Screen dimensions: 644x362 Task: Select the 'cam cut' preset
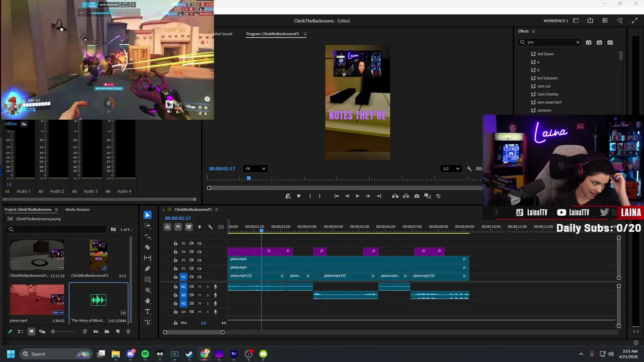coord(543,86)
